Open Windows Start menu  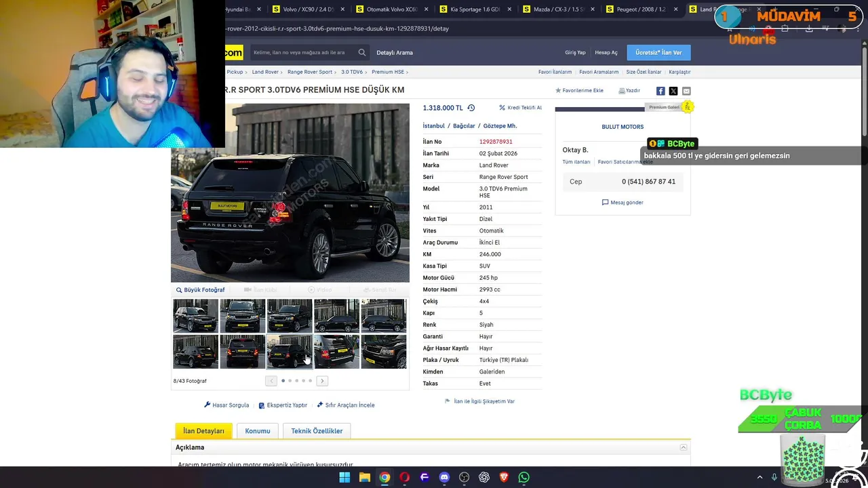(344, 477)
